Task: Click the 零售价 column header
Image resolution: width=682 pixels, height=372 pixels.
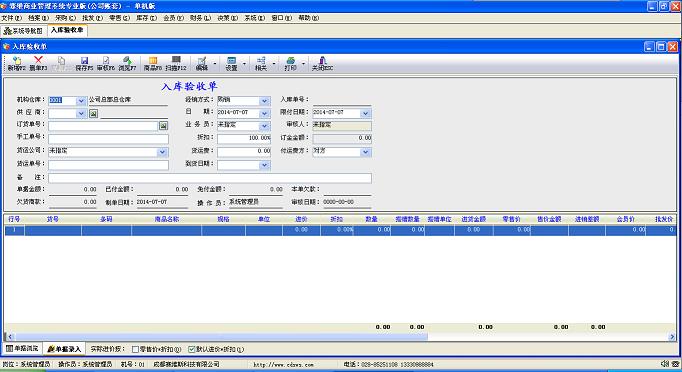Action: [x=512, y=219]
